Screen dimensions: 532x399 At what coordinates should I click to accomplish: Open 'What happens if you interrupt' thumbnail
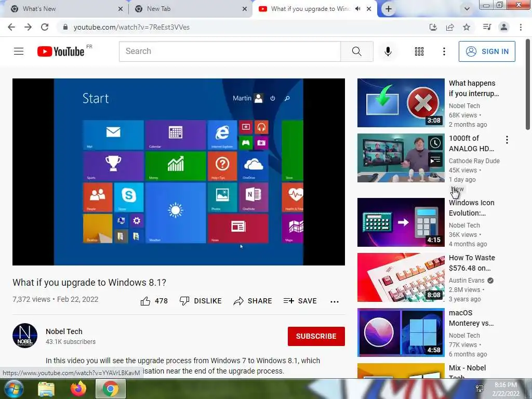click(x=401, y=103)
